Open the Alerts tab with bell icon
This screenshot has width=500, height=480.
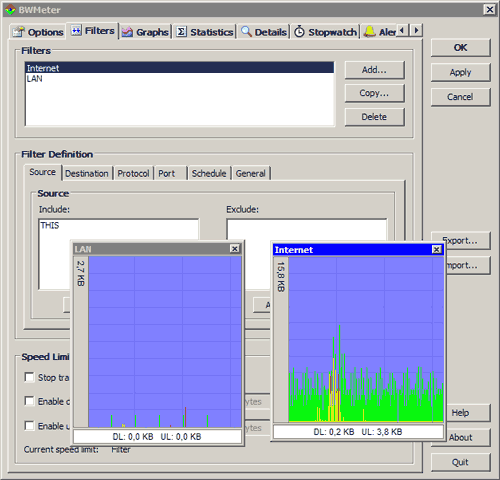379,32
